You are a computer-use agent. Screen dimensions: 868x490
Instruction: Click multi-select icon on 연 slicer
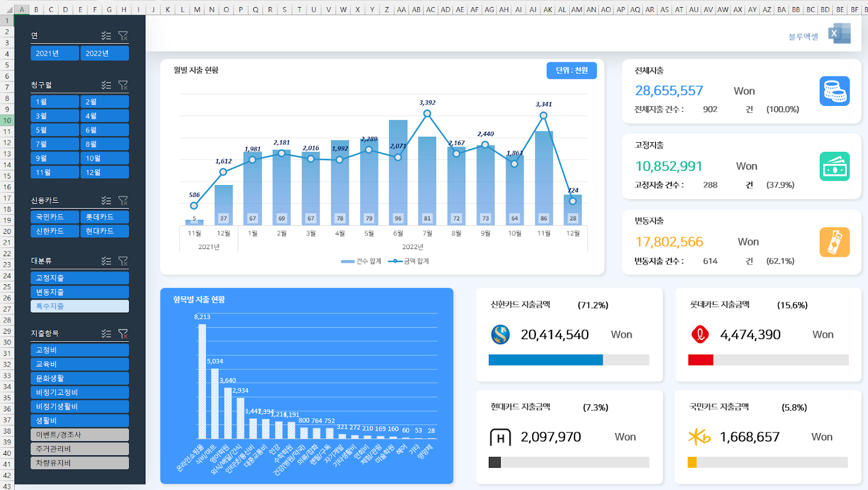[106, 36]
